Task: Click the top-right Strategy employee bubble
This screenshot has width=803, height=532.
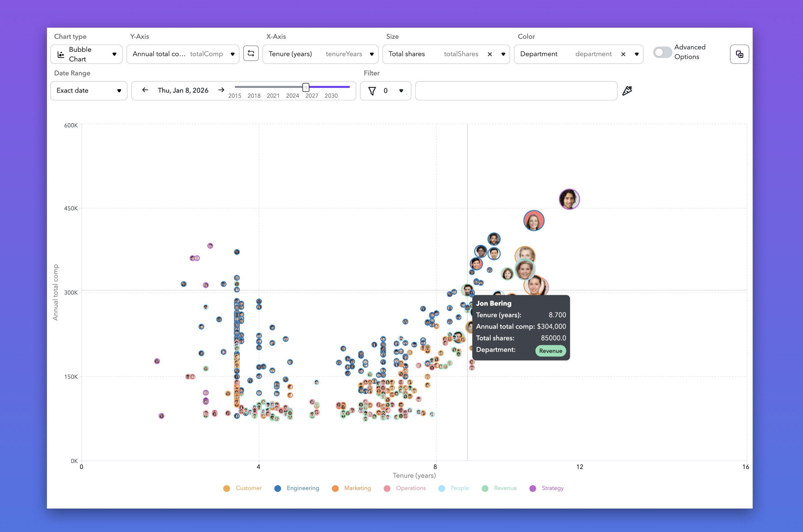Action: click(569, 199)
